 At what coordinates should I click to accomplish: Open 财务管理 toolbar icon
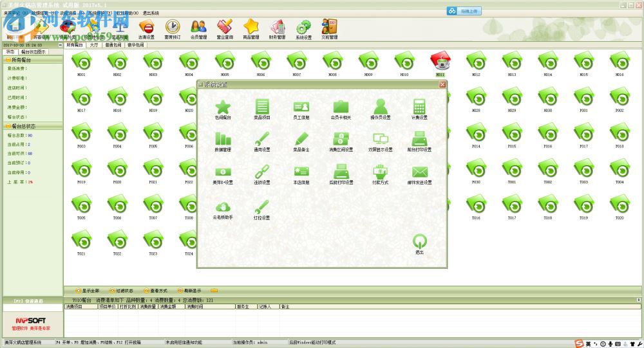[x=277, y=29]
